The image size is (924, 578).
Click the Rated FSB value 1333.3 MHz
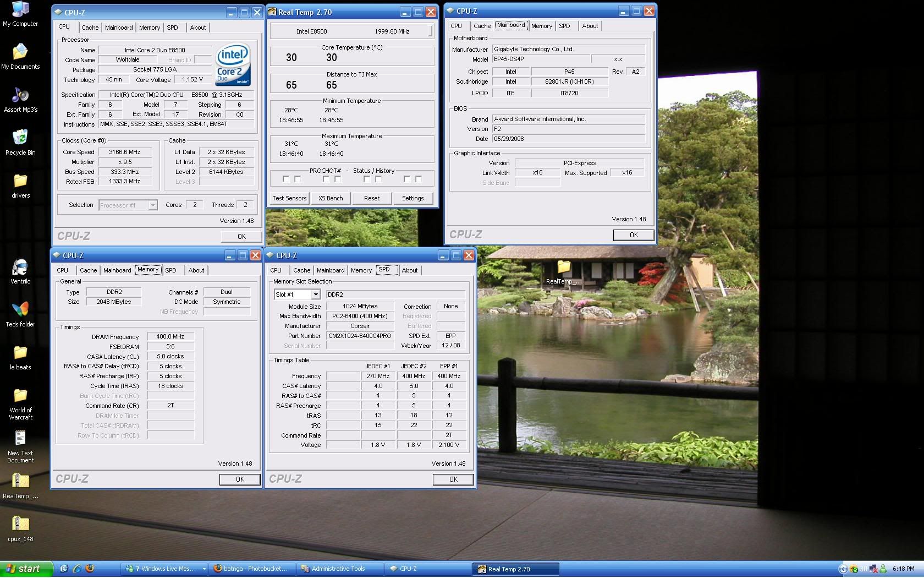125,181
